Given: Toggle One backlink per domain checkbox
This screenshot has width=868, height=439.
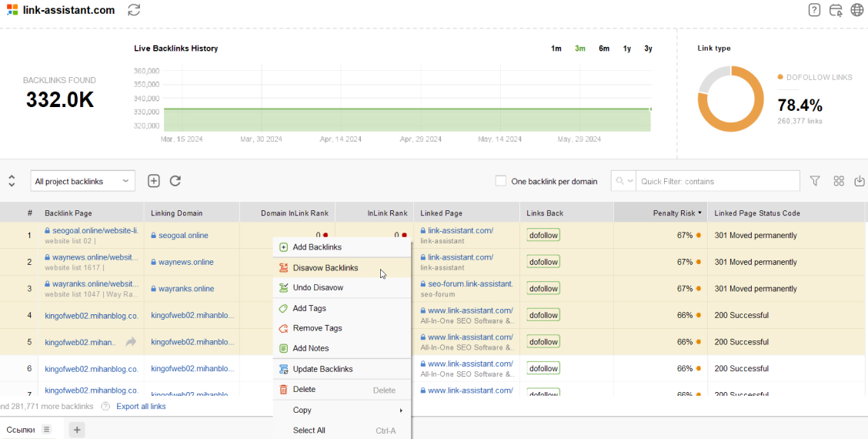Looking at the screenshot, I should tap(500, 181).
